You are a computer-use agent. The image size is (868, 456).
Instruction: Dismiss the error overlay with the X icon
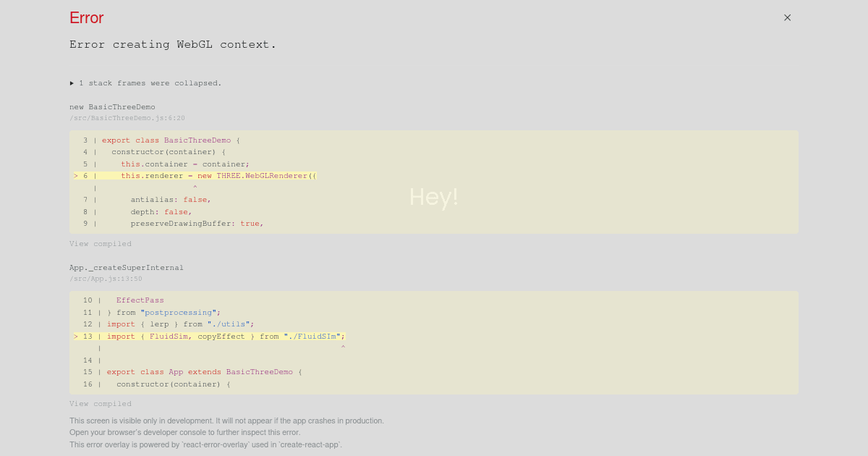(787, 17)
